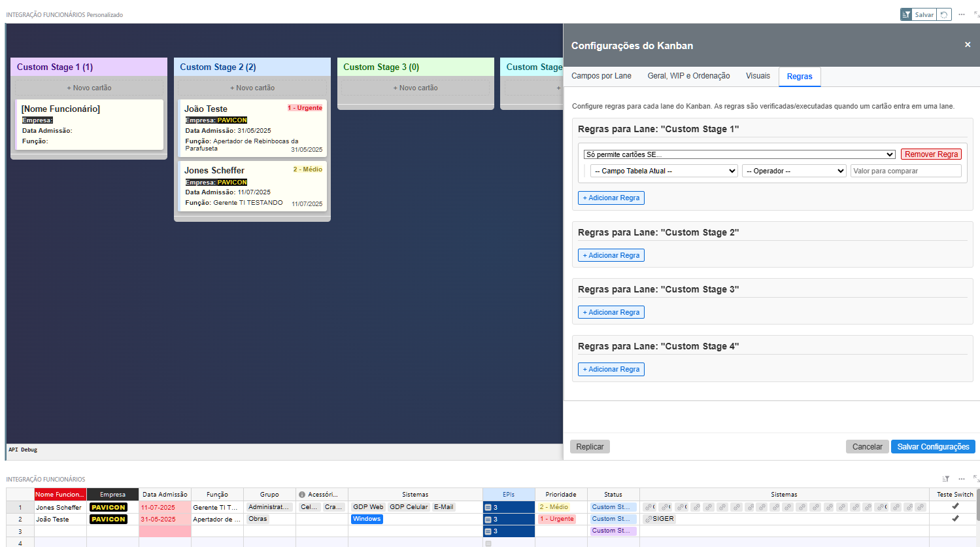The image size is (980, 547).
Task: Click the 'API Debug' label
Action: coord(23,450)
